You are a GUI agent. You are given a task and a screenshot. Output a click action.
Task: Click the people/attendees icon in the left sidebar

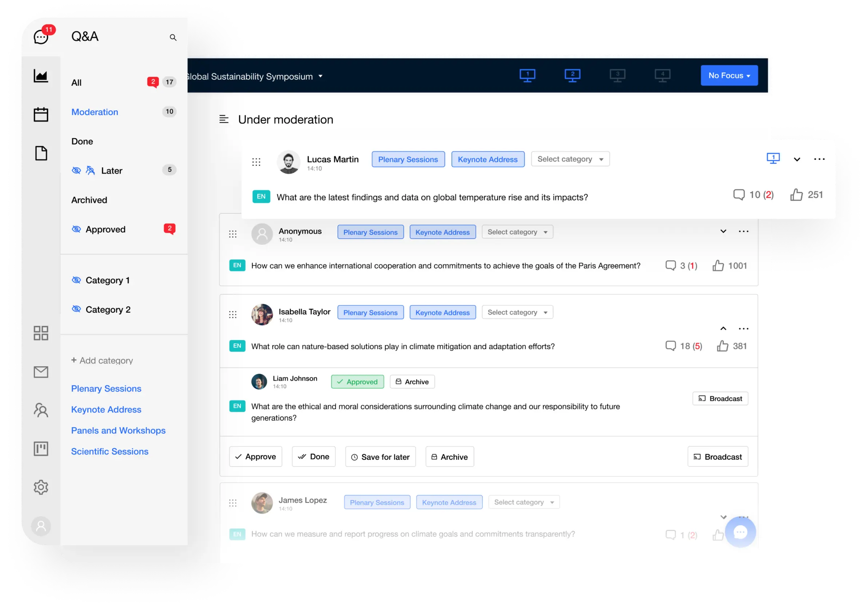click(x=41, y=410)
